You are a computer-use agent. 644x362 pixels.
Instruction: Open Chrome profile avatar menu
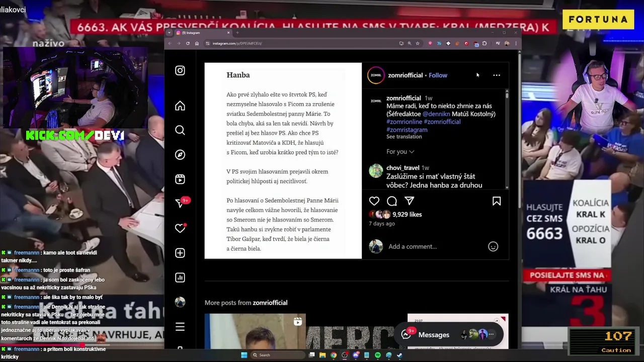(507, 43)
